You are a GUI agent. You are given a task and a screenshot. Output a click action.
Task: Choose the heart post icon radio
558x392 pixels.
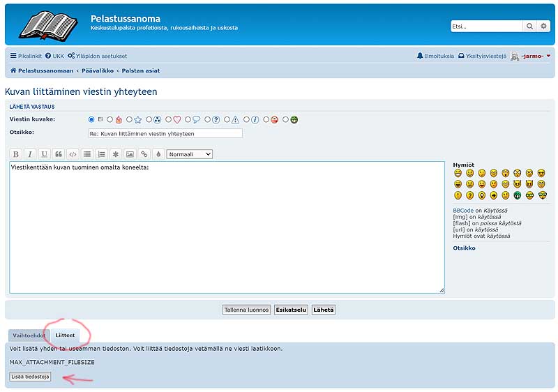[x=169, y=119]
